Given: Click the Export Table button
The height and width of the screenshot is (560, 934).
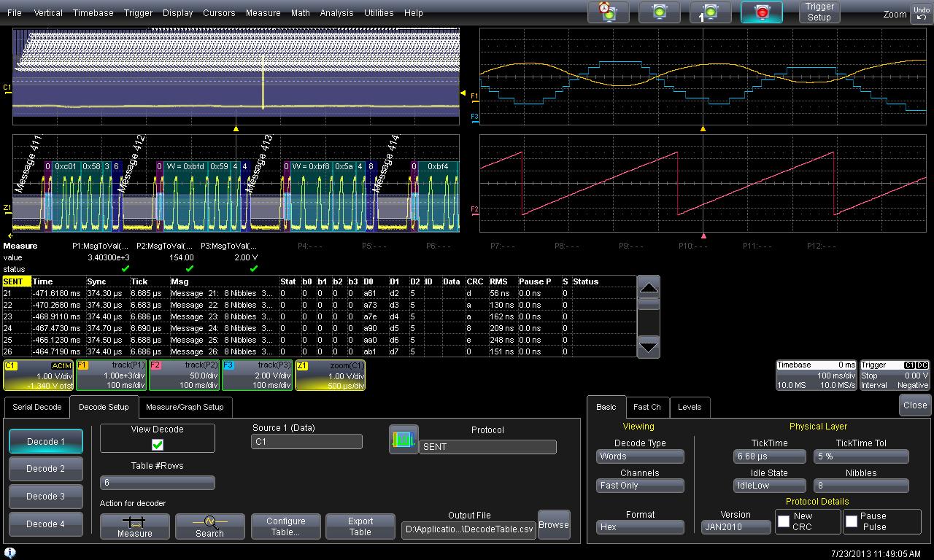Looking at the screenshot, I should (360, 526).
